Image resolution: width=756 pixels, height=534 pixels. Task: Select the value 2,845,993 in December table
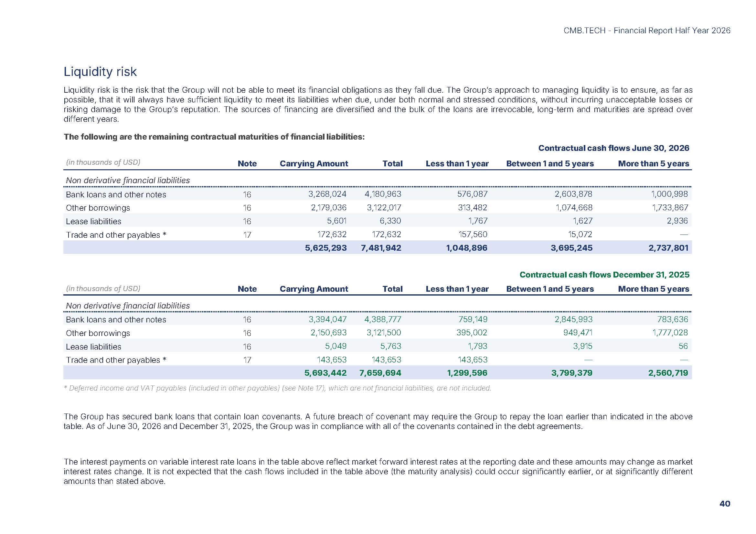[574, 319]
